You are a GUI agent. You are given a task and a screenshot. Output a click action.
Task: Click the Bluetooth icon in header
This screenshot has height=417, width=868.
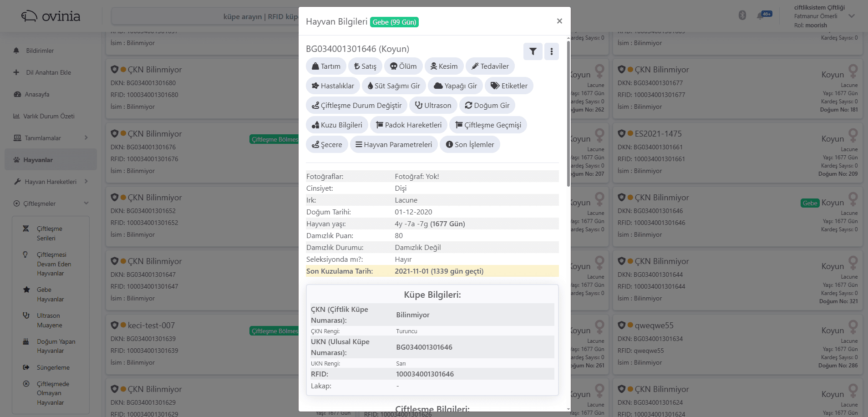[x=742, y=15]
